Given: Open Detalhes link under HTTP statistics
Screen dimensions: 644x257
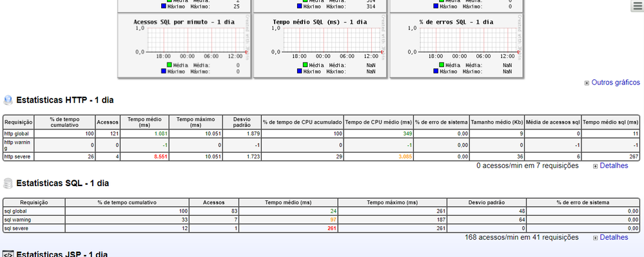Looking at the screenshot, I should pos(614,166).
